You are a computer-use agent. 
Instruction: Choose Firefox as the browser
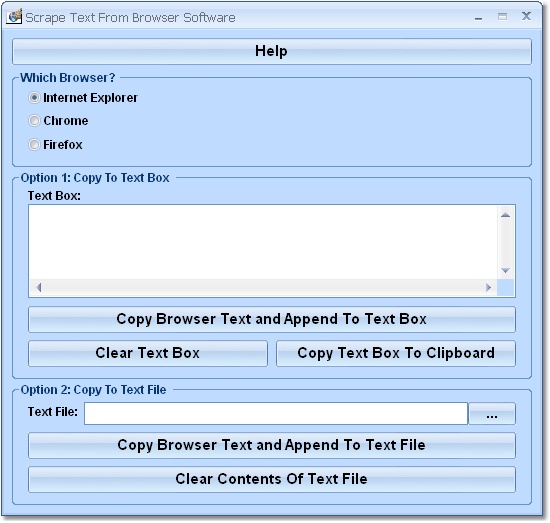coord(34,145)
